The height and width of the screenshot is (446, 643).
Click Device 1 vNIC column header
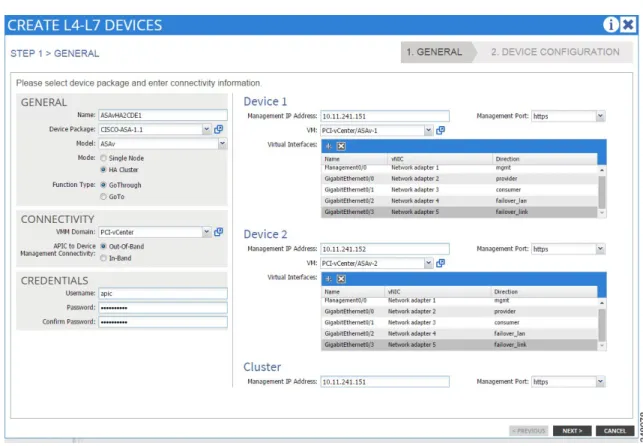pos(440,159)
